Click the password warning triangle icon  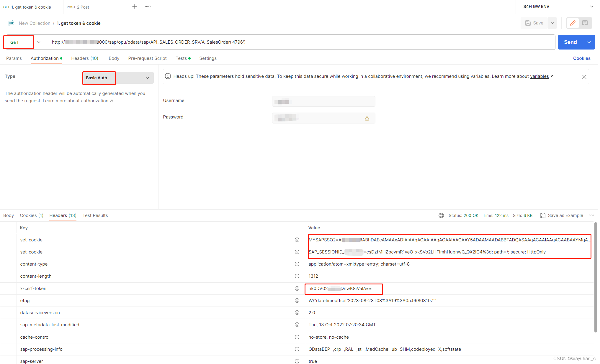[367, 118]
